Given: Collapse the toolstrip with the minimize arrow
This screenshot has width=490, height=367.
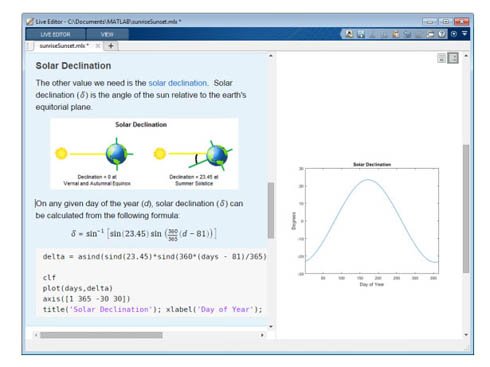Looking at the screenshot, I should pos(465,34).
